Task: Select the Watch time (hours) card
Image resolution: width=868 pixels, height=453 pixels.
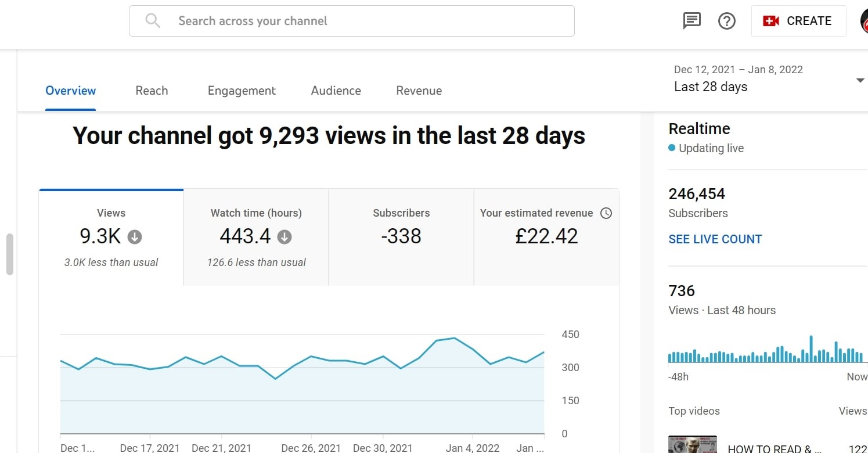Action: [256, 237]
